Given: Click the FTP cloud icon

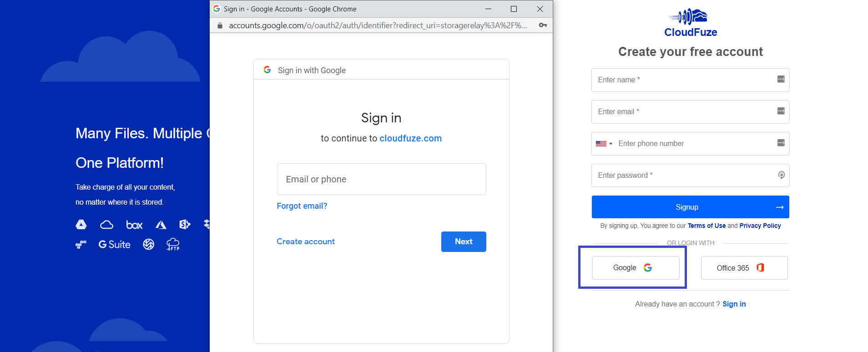Looking at the screenshot, I should click(173, 244).
